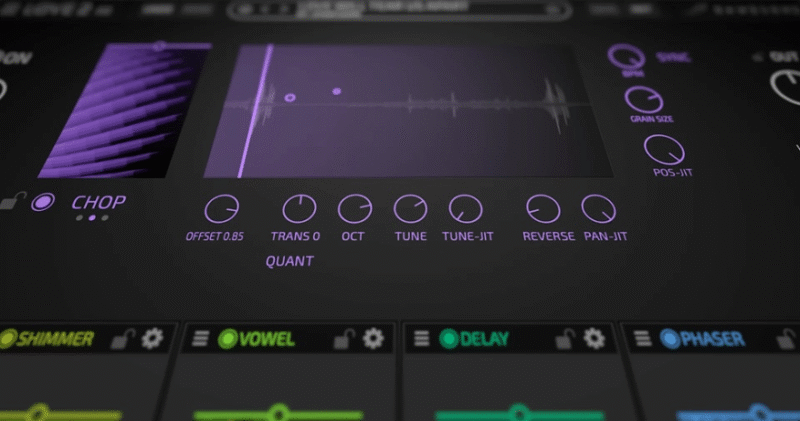Screen dimensions: 800x421
Task: Click the Delay module horizontal slider handle
Action: click(x=514, y=412)
